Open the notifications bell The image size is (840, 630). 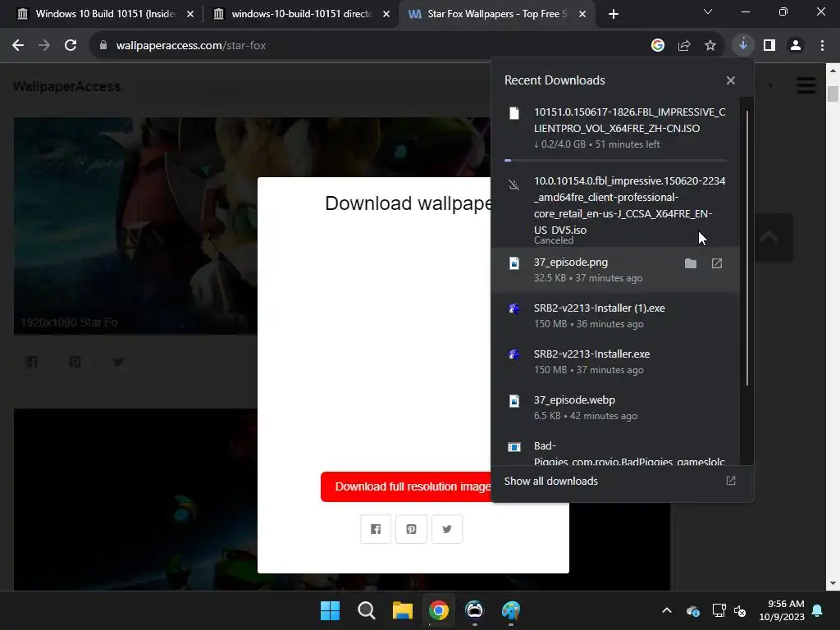click(818, 610)
